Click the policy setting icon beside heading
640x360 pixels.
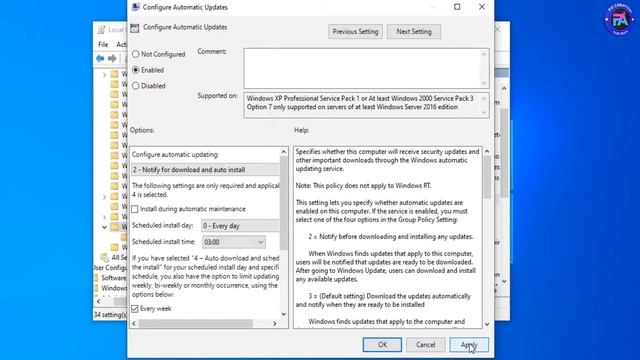[x=135, y=28]
